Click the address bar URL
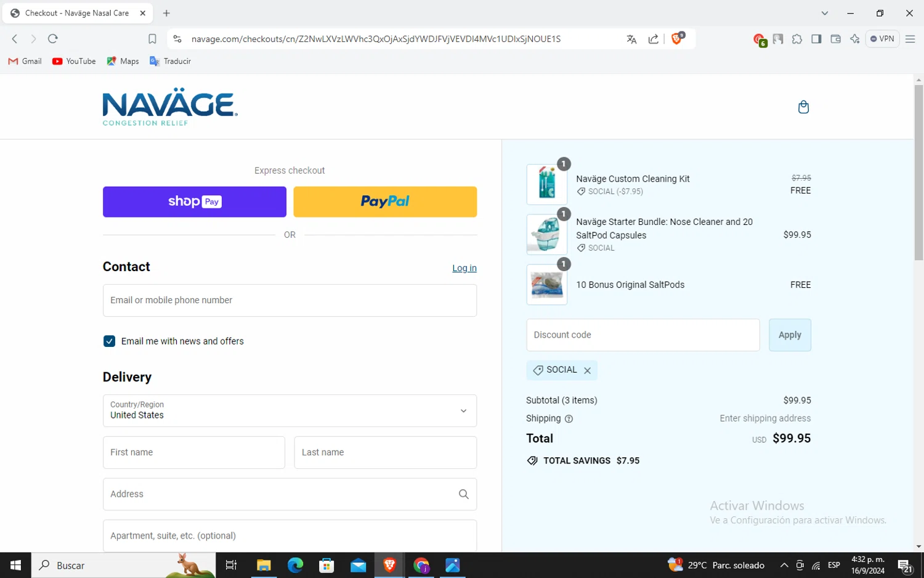Screen dimensions: 924x578 pyautogui.click(x=376, y=39)
